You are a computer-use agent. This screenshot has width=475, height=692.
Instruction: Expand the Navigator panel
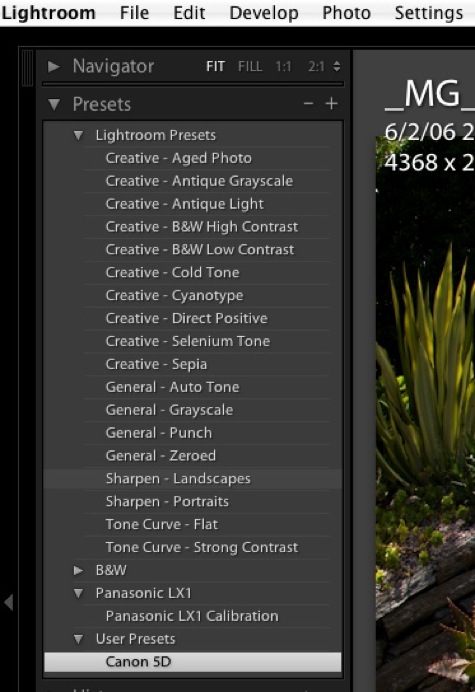click(x=54, y=67)
